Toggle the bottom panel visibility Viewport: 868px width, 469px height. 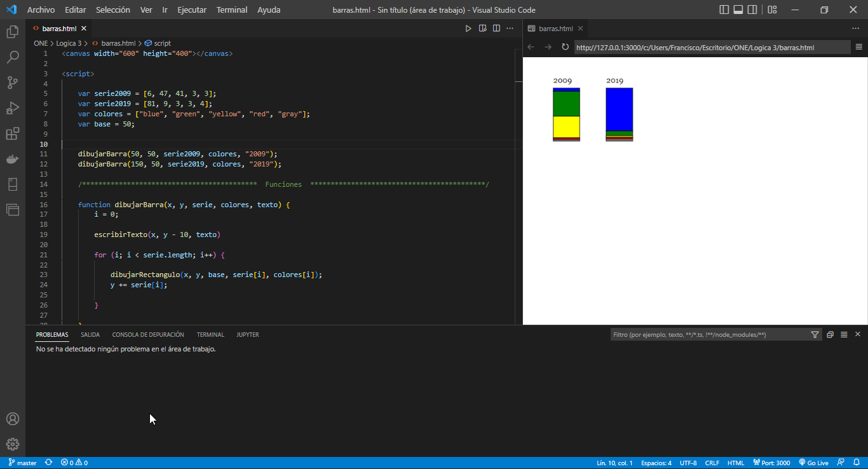pyautogui.click(x=738, y=10)
